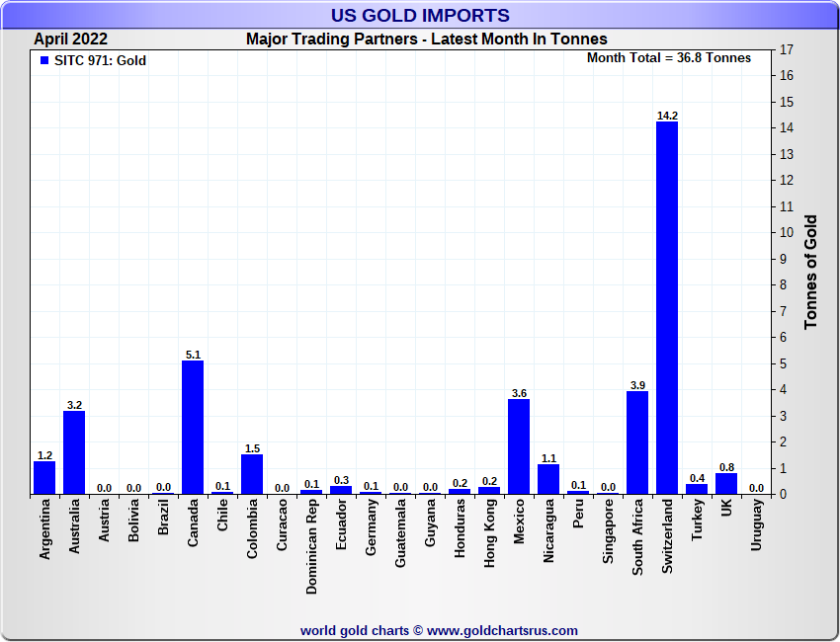
Task: Select the Australia 3.2 bar
Action: click(74, 451)
